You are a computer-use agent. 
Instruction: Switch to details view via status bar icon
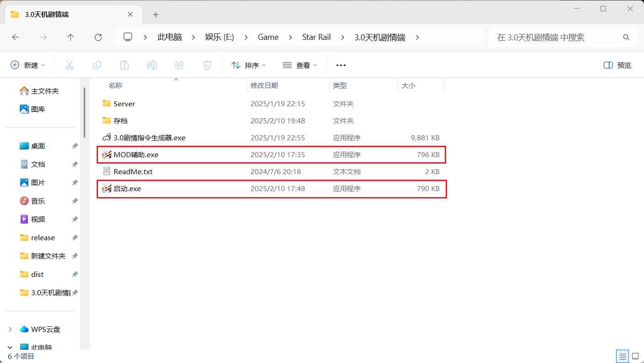pyautogui.click(x=622, y=356)
